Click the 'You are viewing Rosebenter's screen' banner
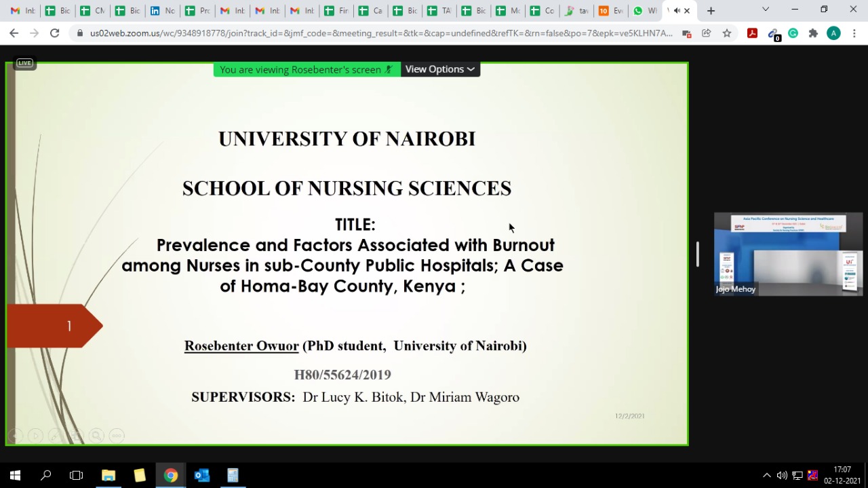The height and width of the screenshot is (488, 868). click(307, 69)
